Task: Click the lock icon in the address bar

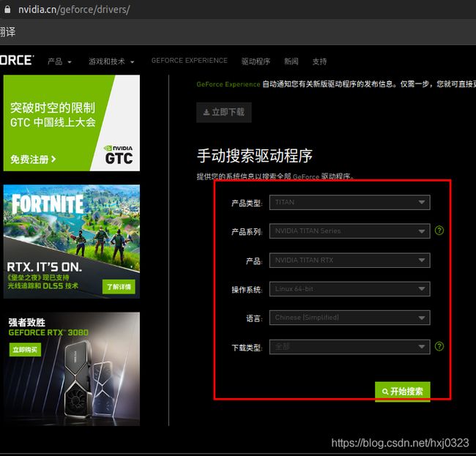Action: 7,10
